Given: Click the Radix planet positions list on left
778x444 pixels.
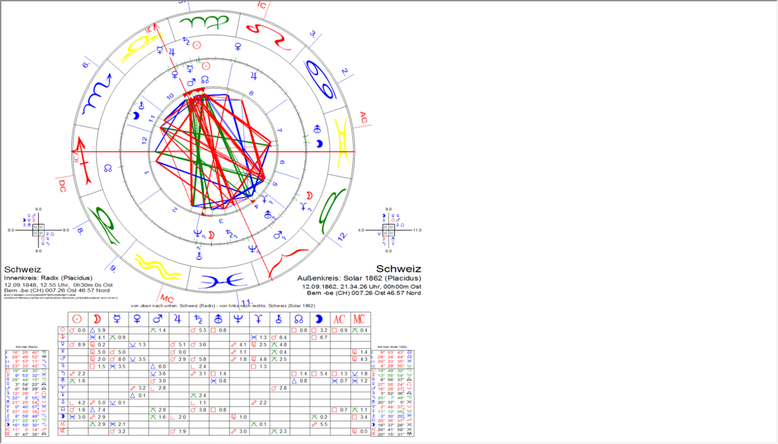Looking at the screenshot, I should tap(27, 393).
